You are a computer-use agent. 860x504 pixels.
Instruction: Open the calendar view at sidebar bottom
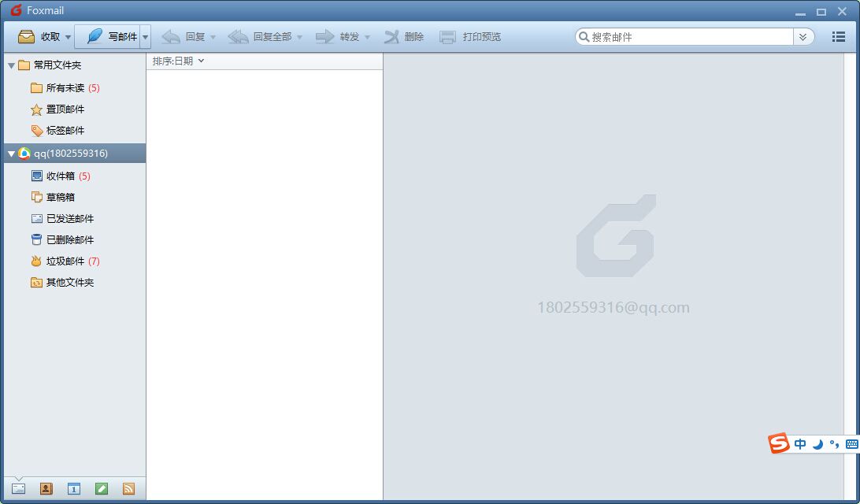[73, 489]
